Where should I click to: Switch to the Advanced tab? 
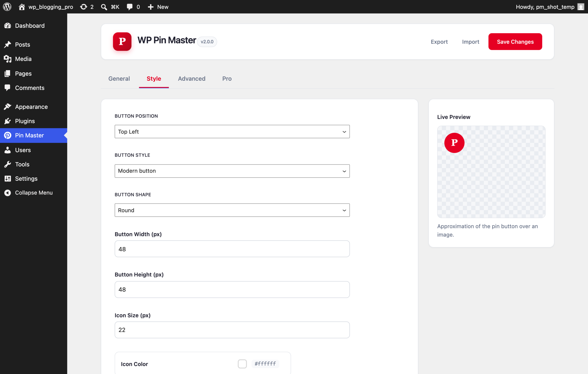coord(192,78)
